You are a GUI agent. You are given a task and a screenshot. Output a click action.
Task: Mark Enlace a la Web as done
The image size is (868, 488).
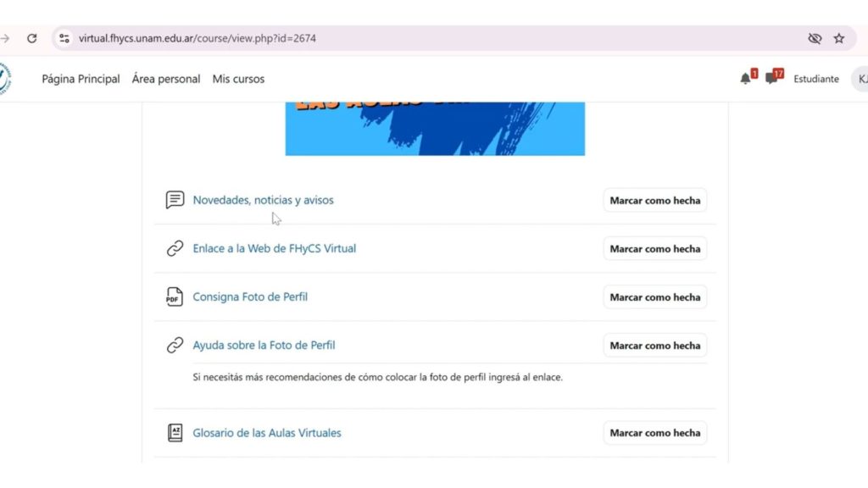(655, 248)
